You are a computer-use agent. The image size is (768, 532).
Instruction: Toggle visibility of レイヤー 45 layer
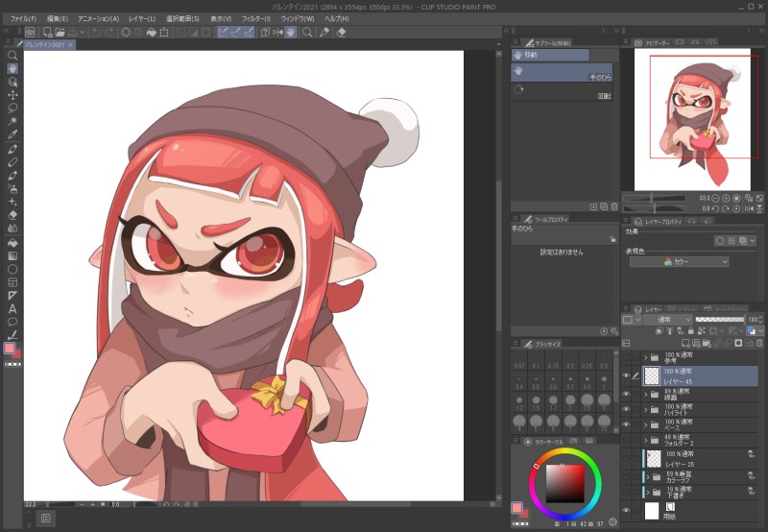pos(626,375)
